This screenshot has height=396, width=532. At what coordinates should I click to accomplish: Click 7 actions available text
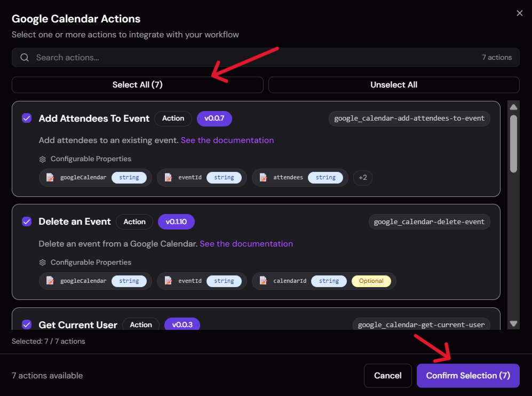pyautogui.click(x=47, y=376)
